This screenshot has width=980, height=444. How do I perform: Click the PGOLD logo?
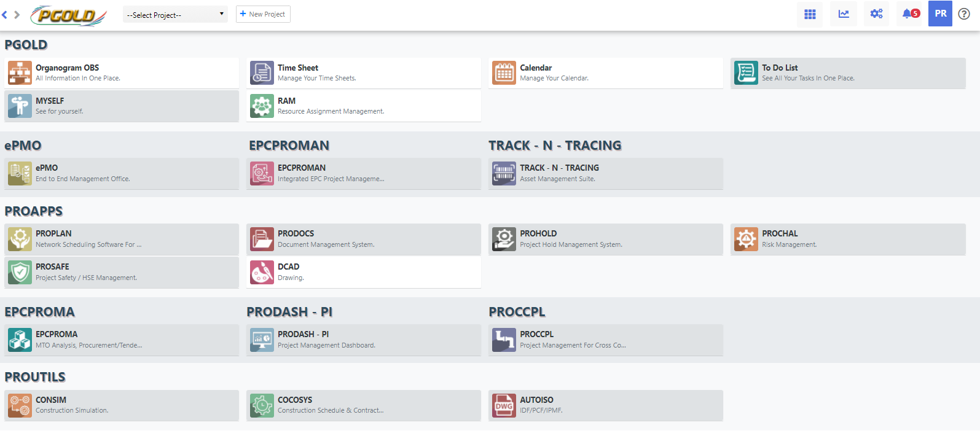tap(69, 15)
